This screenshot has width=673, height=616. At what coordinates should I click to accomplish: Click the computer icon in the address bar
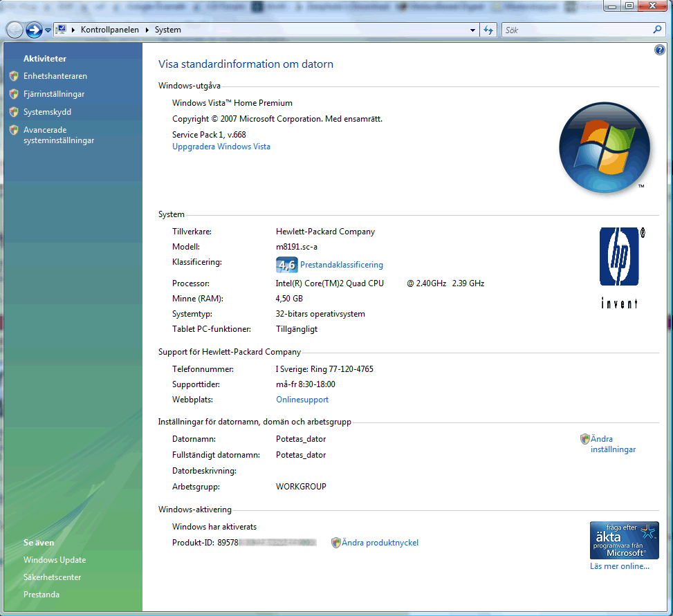[x=62, y=30]
